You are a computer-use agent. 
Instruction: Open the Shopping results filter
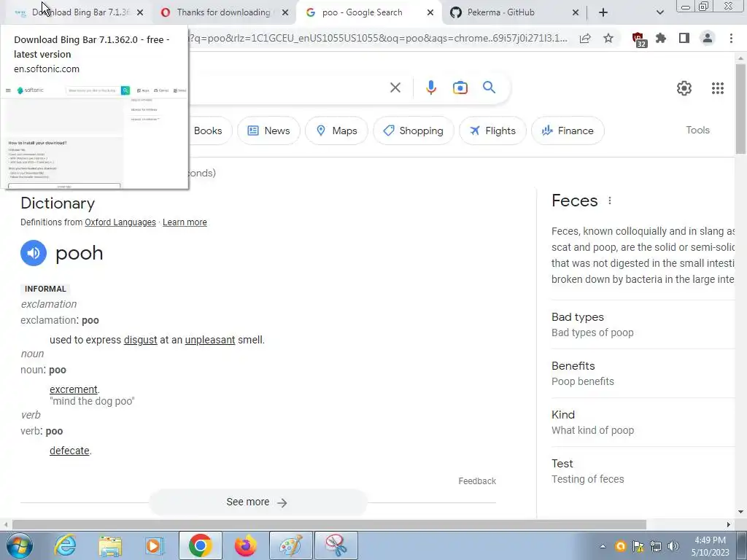[414, 131]
